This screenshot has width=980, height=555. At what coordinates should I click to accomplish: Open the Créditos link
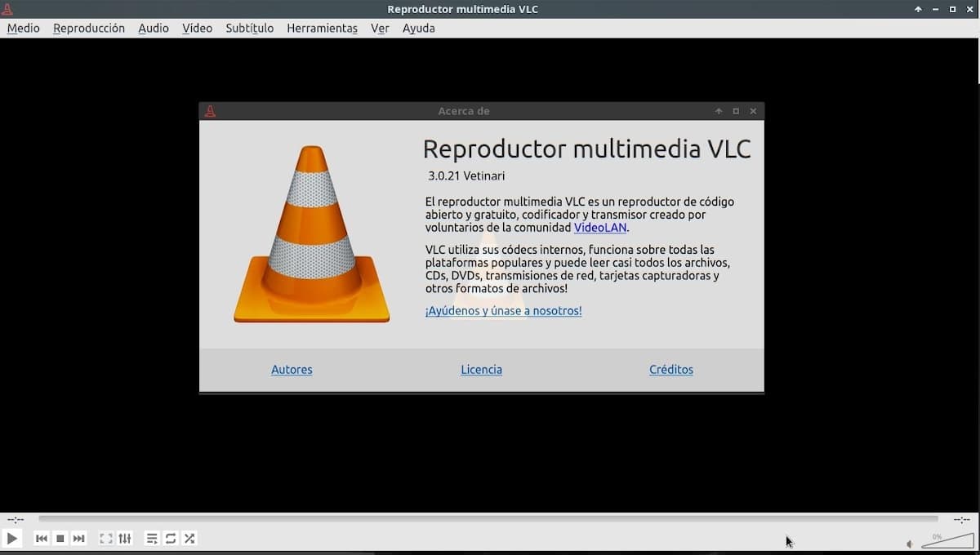pyautogui.click(x=671, y=370)
